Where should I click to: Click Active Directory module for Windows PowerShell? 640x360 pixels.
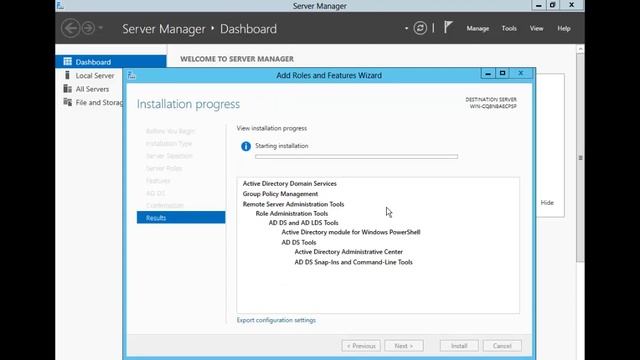point(351,232)
